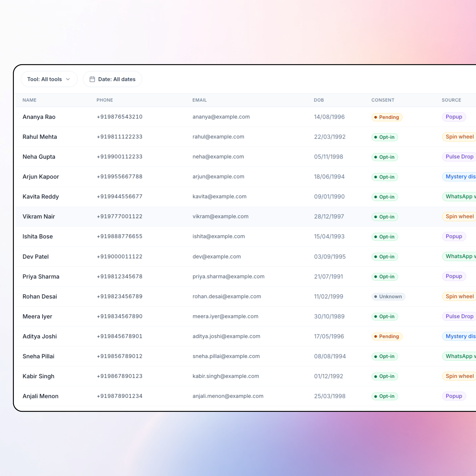Click kavita@example.com email cell
The image size is (476, 476).
tap(219, 197)
